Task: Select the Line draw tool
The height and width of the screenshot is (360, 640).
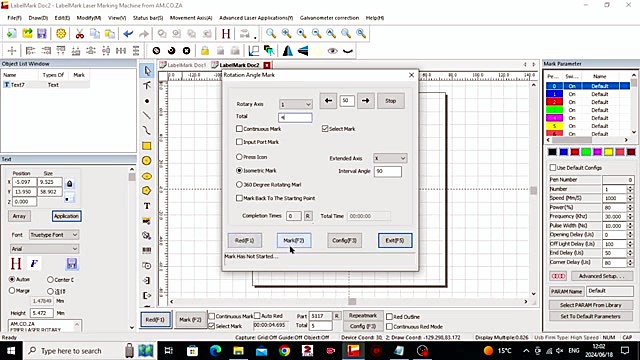Action: [x=147, y=116]
